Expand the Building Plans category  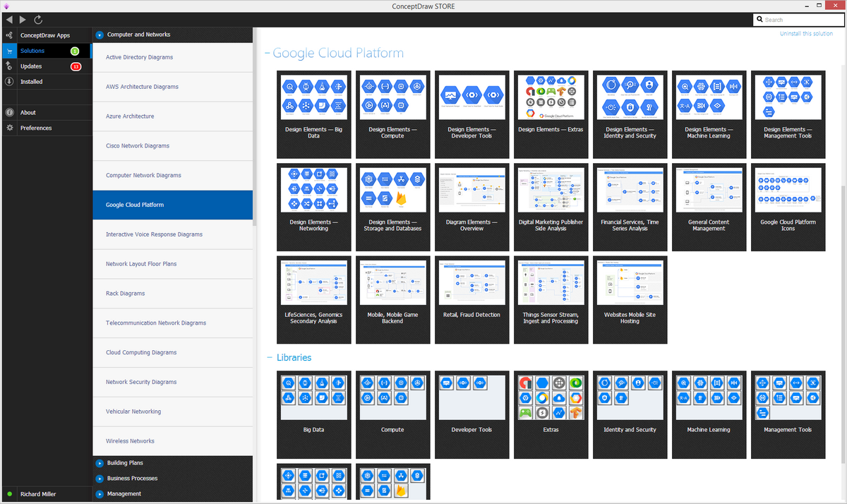pyautogui.click(x=100, y=463)
